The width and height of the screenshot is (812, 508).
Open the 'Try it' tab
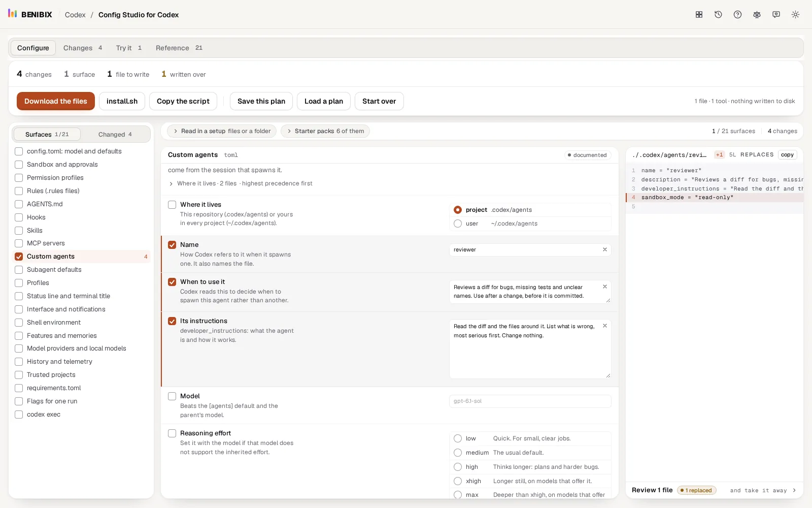[x=129, y=48]
